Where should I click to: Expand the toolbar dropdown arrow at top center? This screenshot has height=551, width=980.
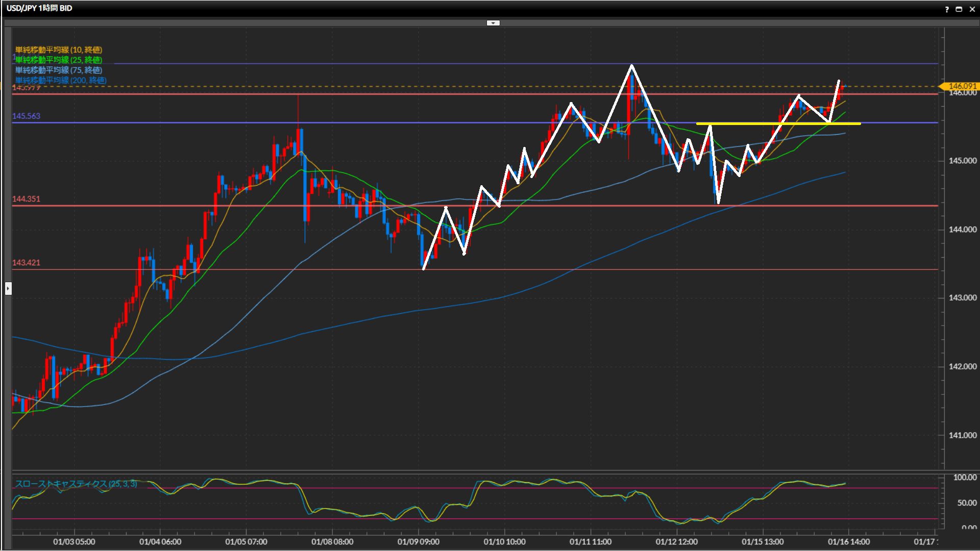tap(493, 23)
